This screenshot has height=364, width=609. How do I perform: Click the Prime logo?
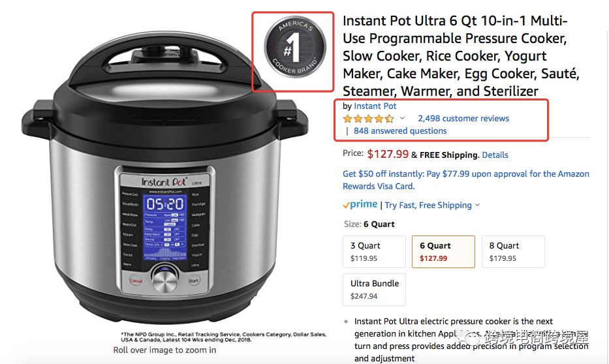[360, 205]
